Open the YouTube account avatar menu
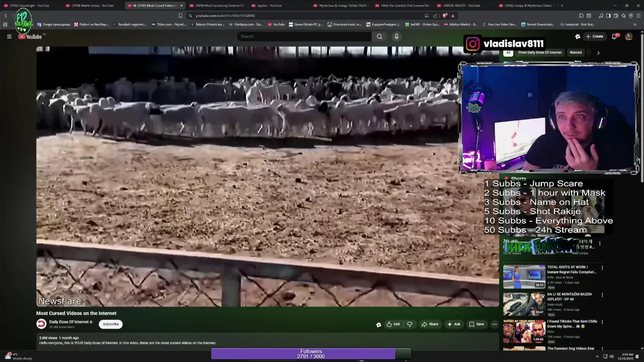The image size is (644, 362). click(628, 36)
